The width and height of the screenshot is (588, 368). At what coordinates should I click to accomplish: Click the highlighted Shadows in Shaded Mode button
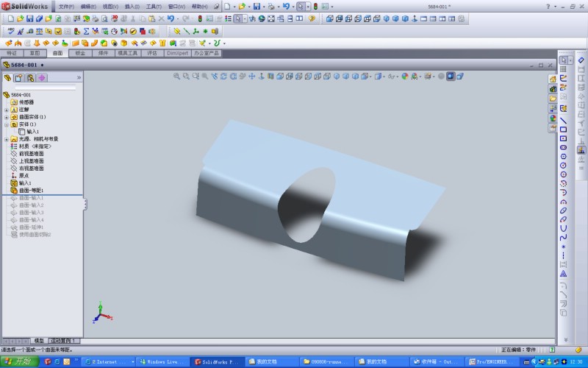[451, 77]
